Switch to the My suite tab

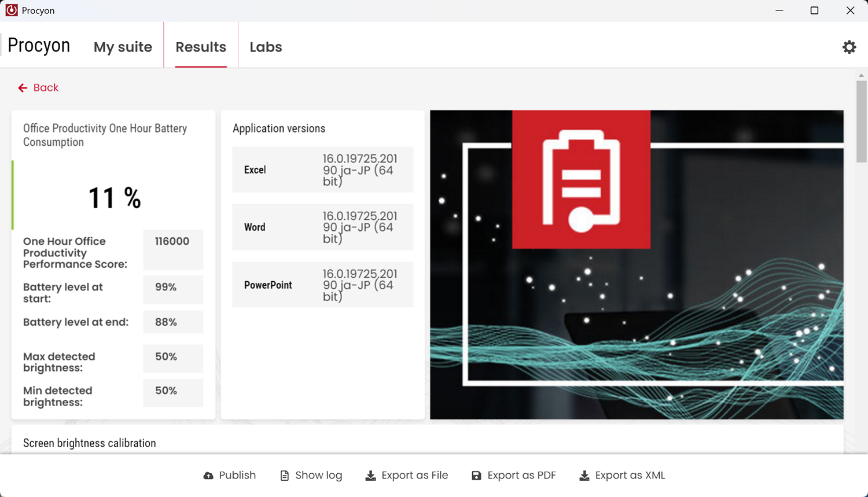click(123, 47)
